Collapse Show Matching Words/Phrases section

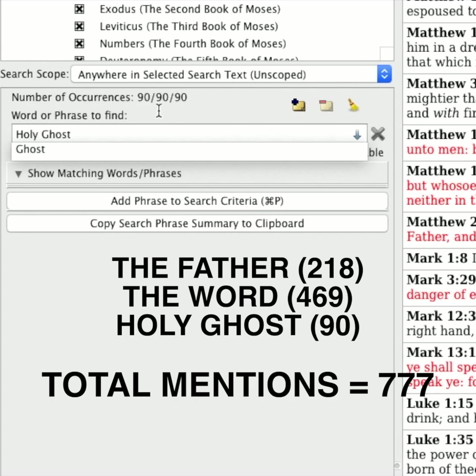18,174
